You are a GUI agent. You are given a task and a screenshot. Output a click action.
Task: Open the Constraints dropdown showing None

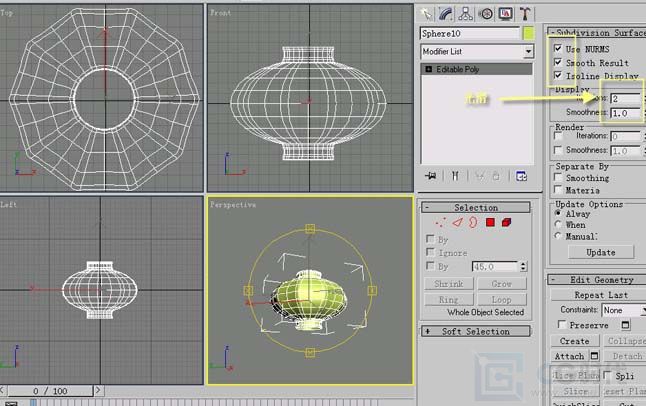(x=624, y=310)
